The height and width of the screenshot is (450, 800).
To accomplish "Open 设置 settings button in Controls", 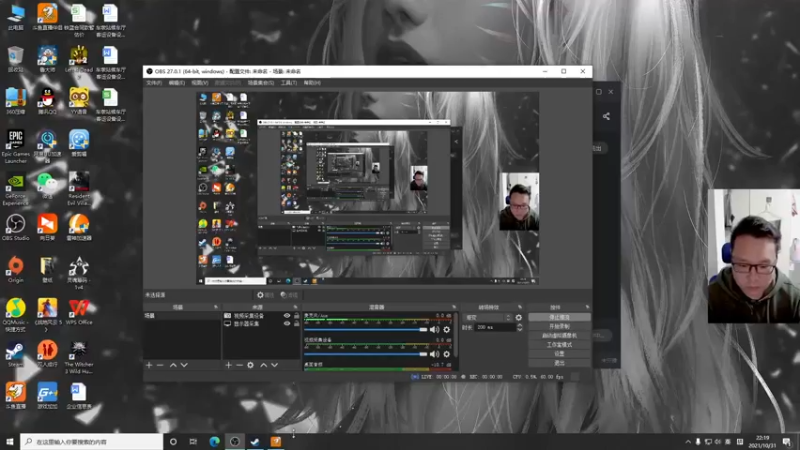I will tap(559, 354).
